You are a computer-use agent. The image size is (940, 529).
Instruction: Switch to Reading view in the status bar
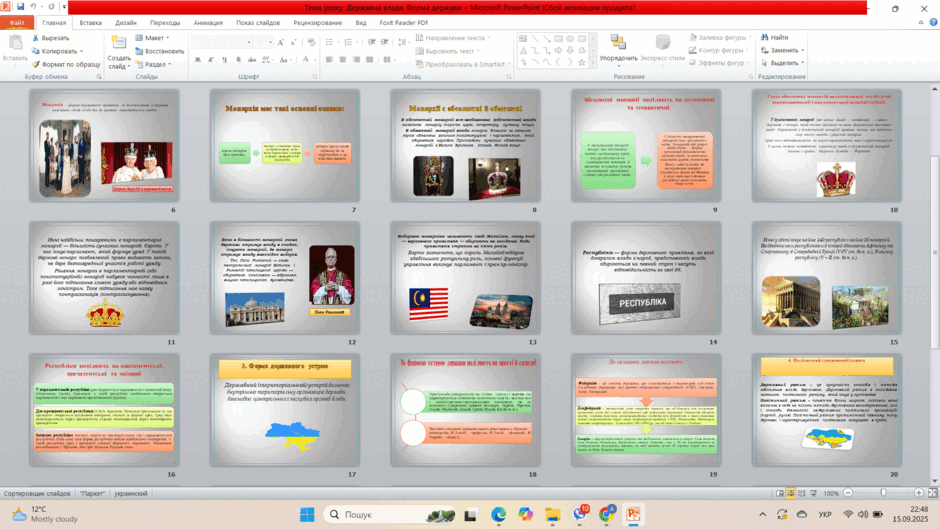click(x=802, y=493)
